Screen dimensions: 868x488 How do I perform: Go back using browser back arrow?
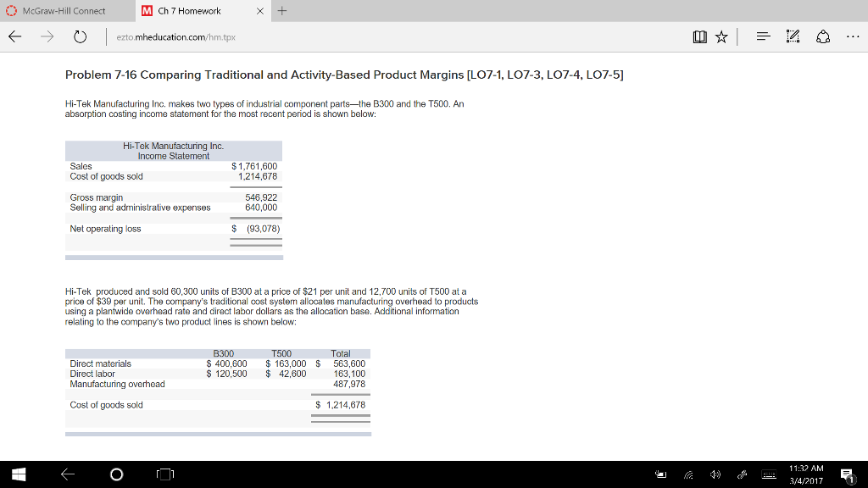click(x=15, y=37)
